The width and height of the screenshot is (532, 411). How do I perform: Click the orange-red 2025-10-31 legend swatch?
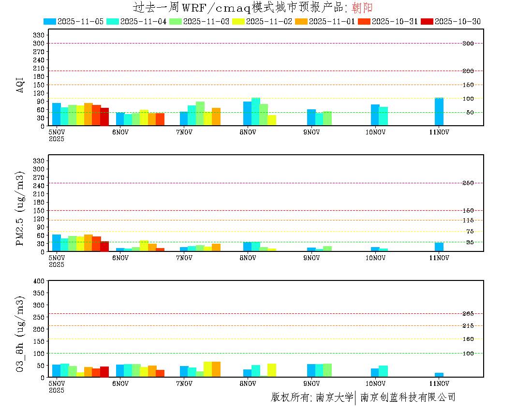click(x=364, y=21)
